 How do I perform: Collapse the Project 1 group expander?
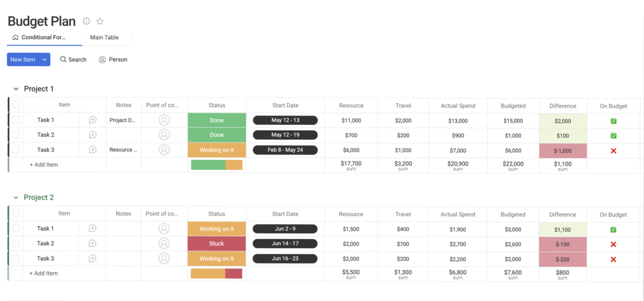[15, 88]
